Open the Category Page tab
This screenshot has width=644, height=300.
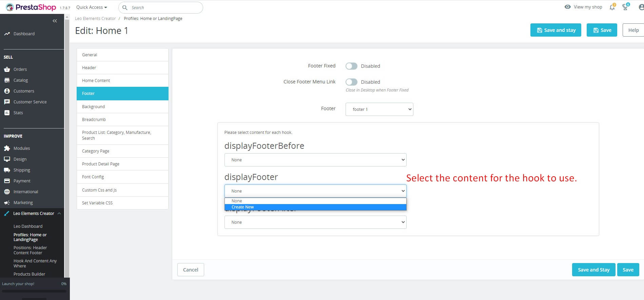122,151
